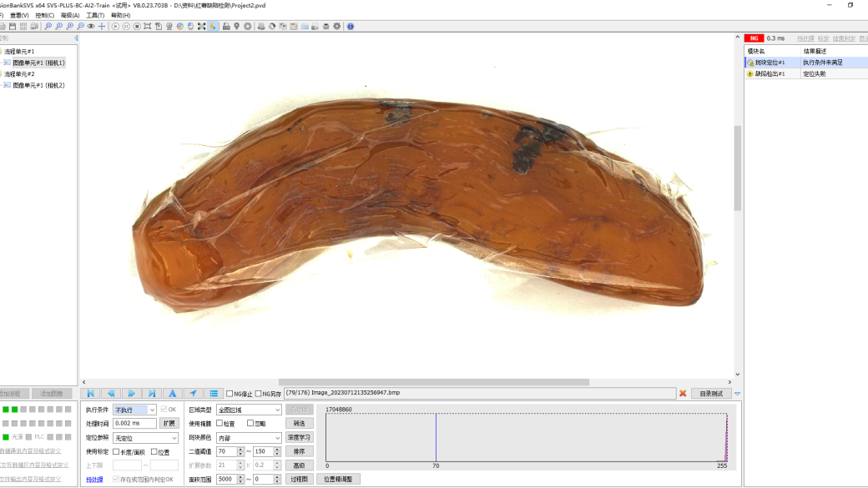The height and width of the screenshot is (488, 868).
Task: Click the run play circle icon
Action: (x=115, y=26)
